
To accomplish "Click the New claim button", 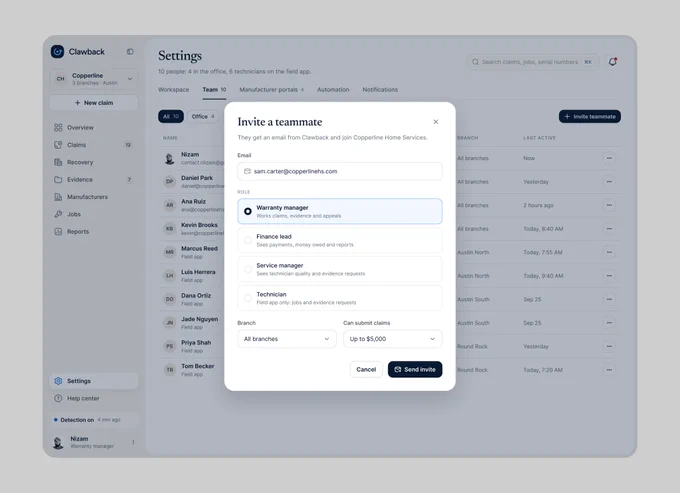I will [x=94, y=103].
